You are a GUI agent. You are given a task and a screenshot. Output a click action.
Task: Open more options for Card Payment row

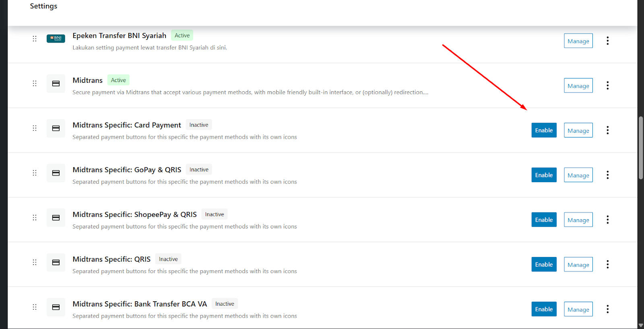607,130
